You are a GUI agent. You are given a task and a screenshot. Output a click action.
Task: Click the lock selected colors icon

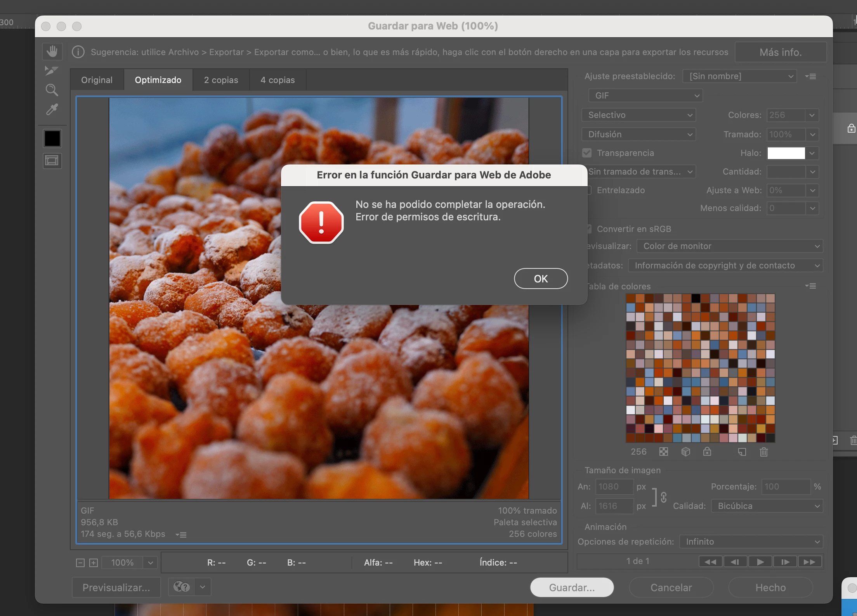point(707,452)
